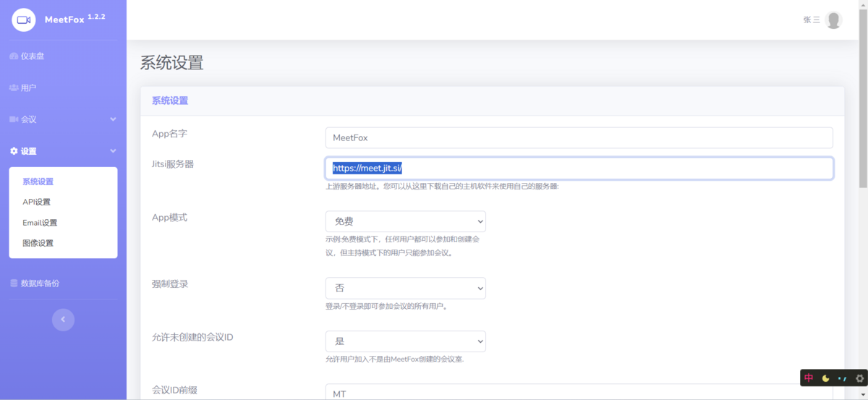Open the App模式 dropdown
The width and height of the screenshot is (868, 400).
pos(406,221)
